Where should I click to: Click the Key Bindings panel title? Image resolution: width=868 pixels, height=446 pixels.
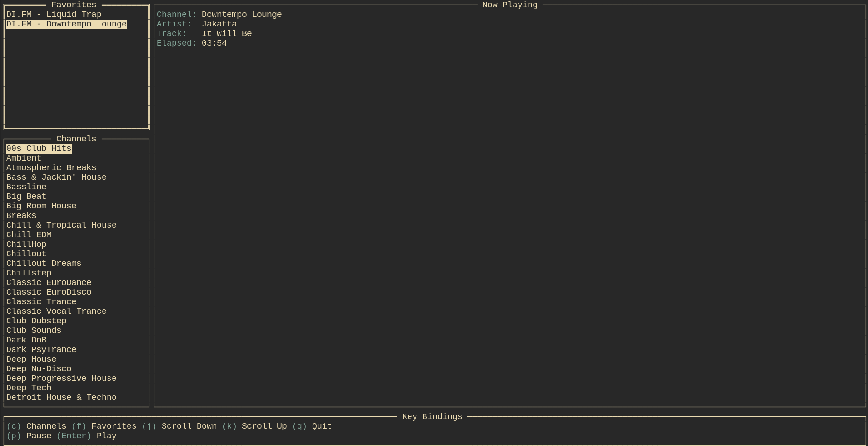click(432, 417)
